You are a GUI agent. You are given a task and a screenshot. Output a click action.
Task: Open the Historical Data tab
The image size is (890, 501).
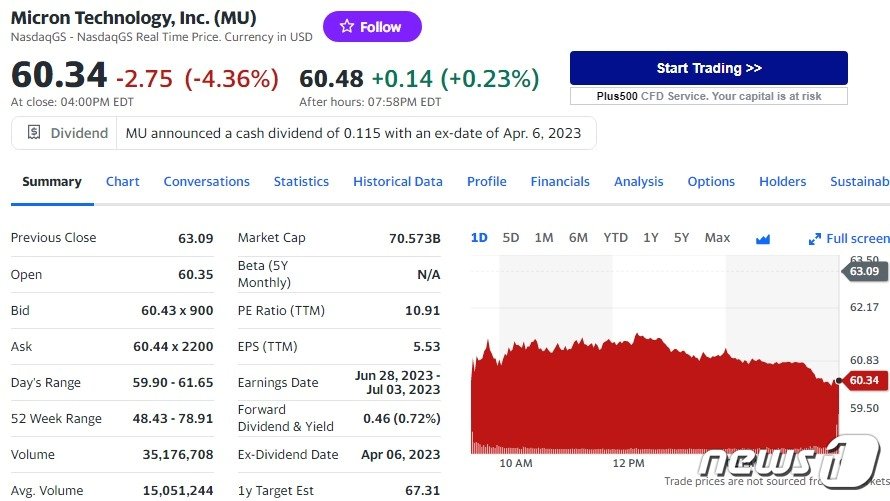pyautogui.click(x=397, y=182)
